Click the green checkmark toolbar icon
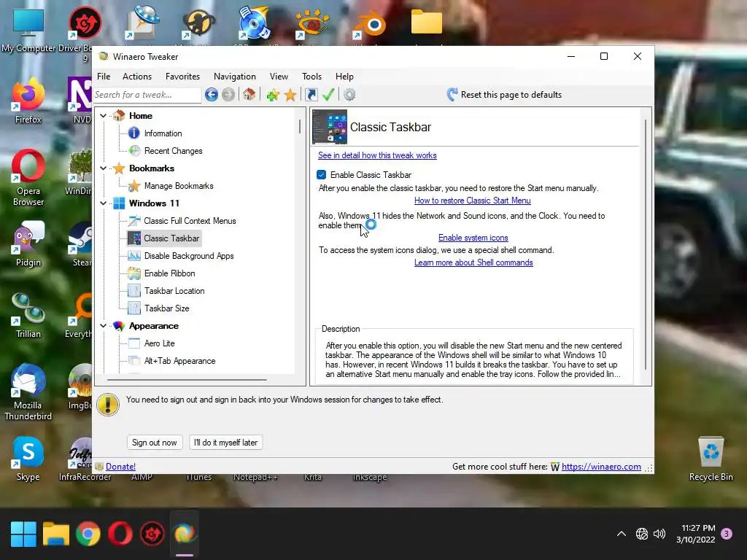 point(328,94)
